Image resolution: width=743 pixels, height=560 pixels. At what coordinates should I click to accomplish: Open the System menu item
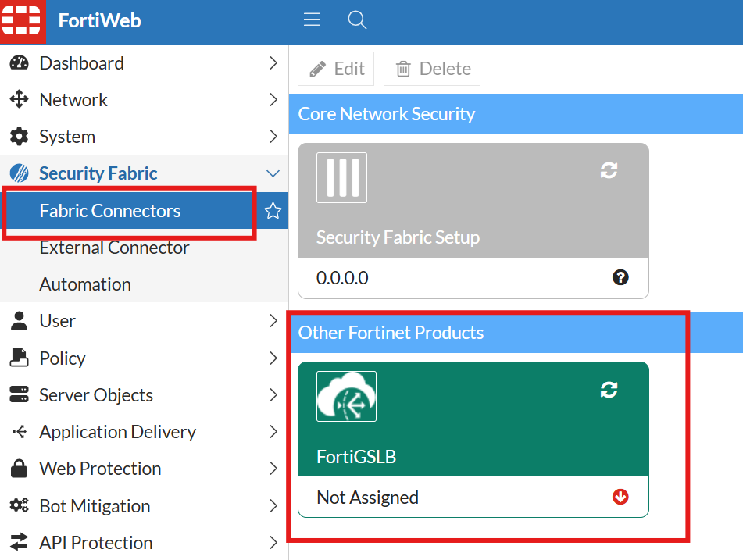[x=144, y=137]
